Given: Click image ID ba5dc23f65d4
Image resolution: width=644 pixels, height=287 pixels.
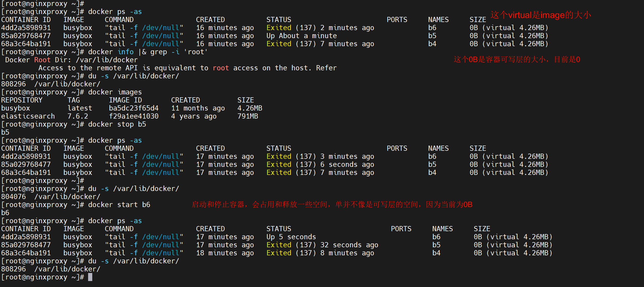Looking at the screenshot, I should pos(133,108).
